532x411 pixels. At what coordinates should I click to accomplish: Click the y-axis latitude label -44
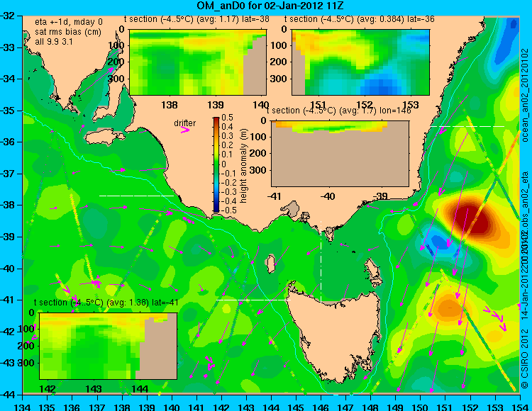(x=9, y=395)
